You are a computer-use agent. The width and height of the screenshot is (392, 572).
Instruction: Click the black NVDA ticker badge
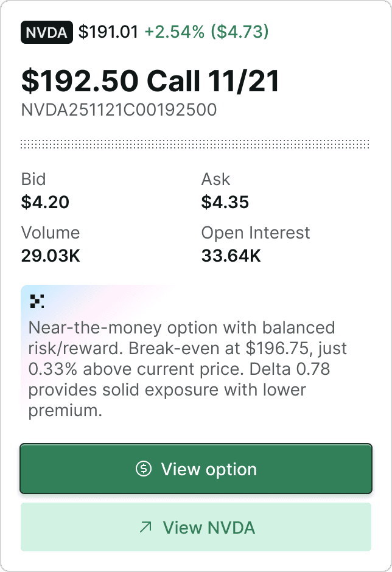tap(47, 32)
